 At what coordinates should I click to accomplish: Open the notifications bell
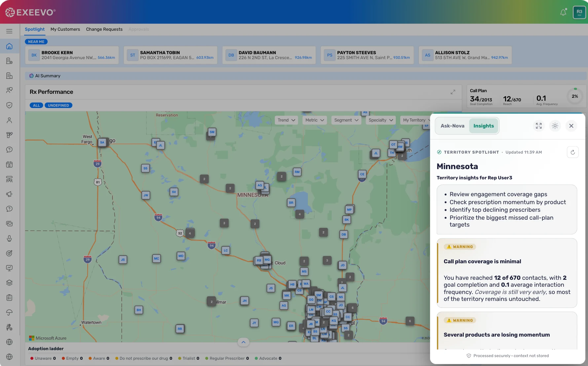(x=563, y=12)
